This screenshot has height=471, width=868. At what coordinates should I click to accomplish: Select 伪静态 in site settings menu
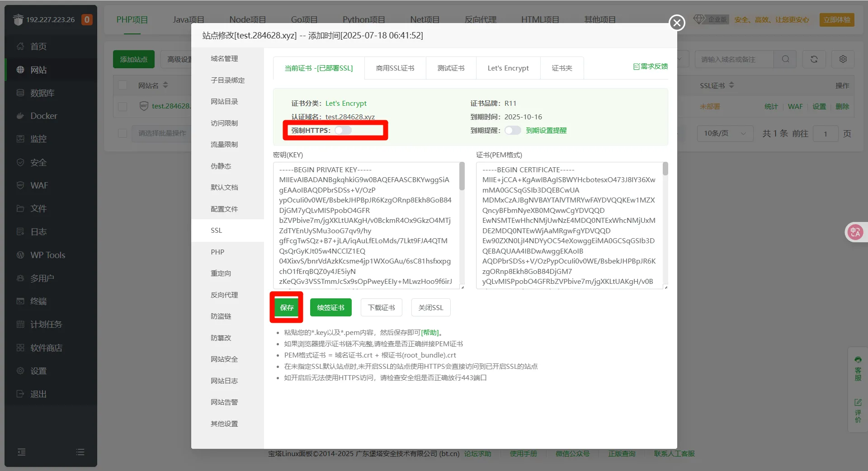click(x=221, y=166)
